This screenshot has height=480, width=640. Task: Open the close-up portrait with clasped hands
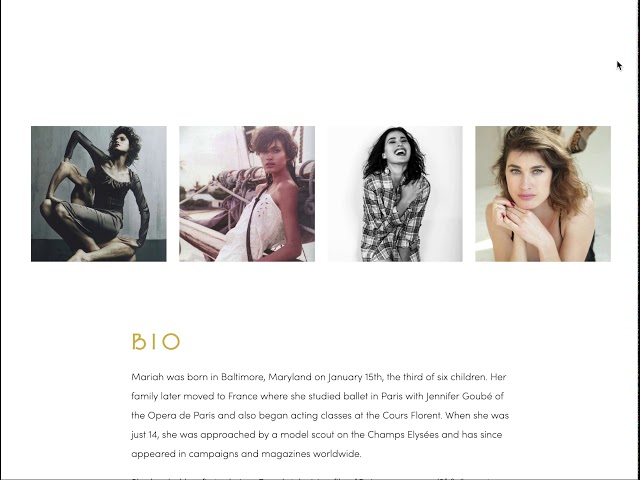click(x=543, y=194)
